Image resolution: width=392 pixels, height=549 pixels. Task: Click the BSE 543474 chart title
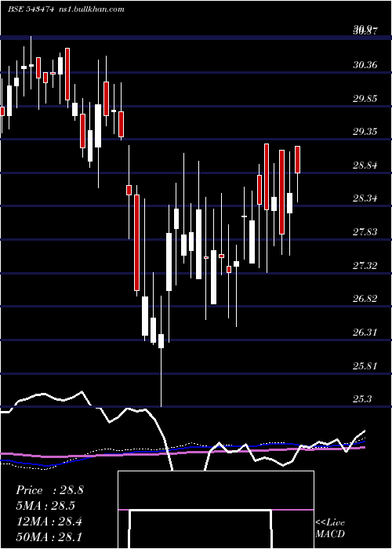[x=31, y=9]
